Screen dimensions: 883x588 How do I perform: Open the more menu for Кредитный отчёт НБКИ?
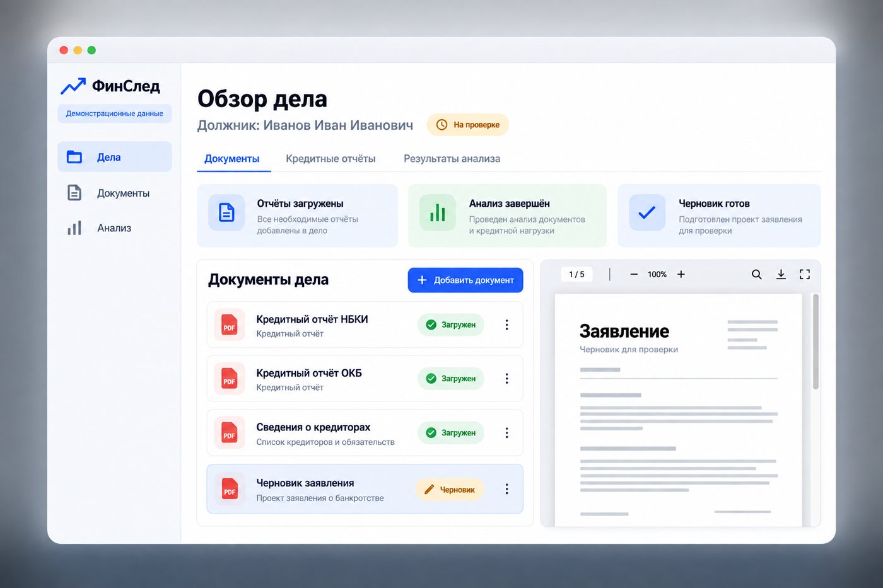point(506,325)
